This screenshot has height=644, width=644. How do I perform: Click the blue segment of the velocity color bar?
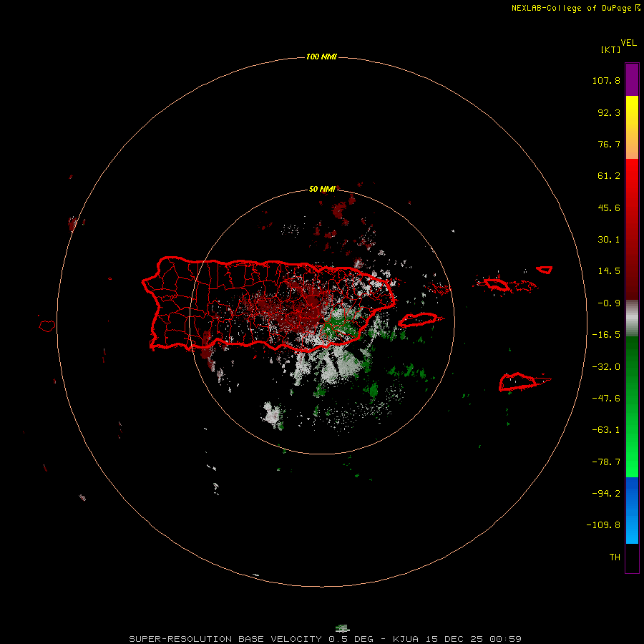tap(632, 510)
